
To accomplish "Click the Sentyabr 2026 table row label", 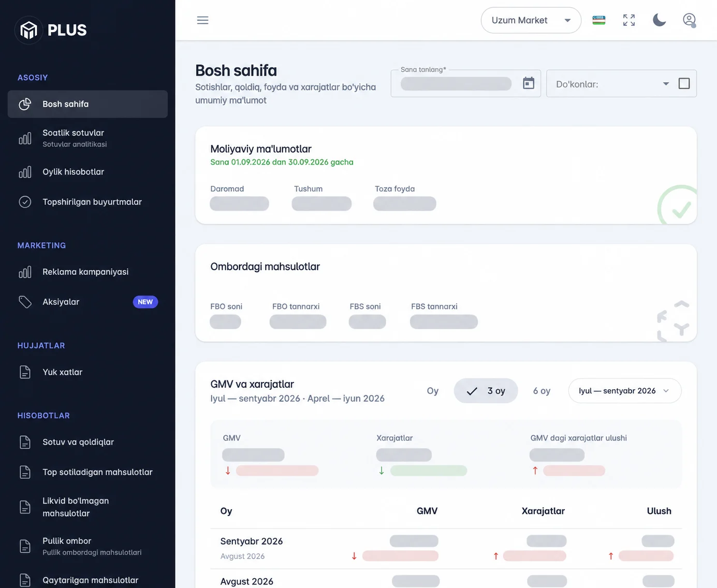I will coord(252,541).
